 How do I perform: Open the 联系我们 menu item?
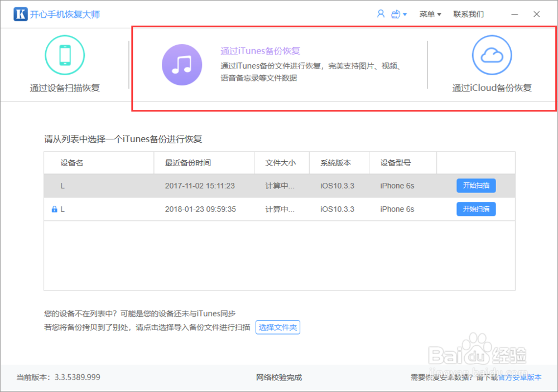(468, 13)
